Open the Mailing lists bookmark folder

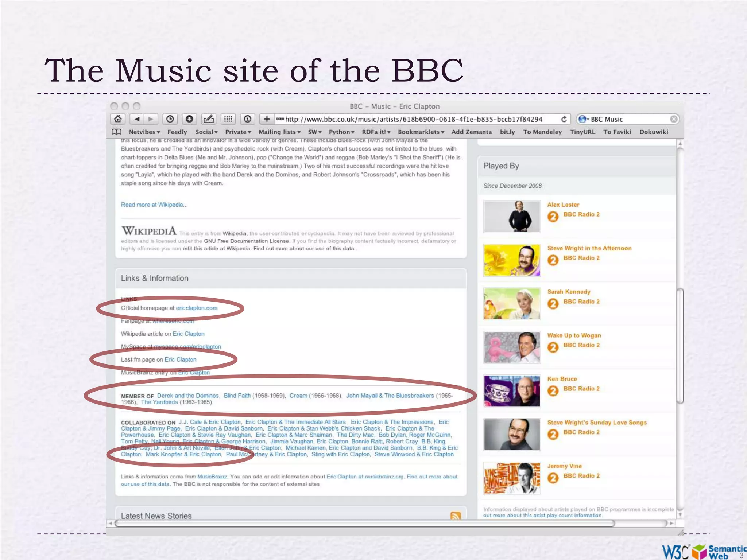pyautogui.click(x=279, y=132)
